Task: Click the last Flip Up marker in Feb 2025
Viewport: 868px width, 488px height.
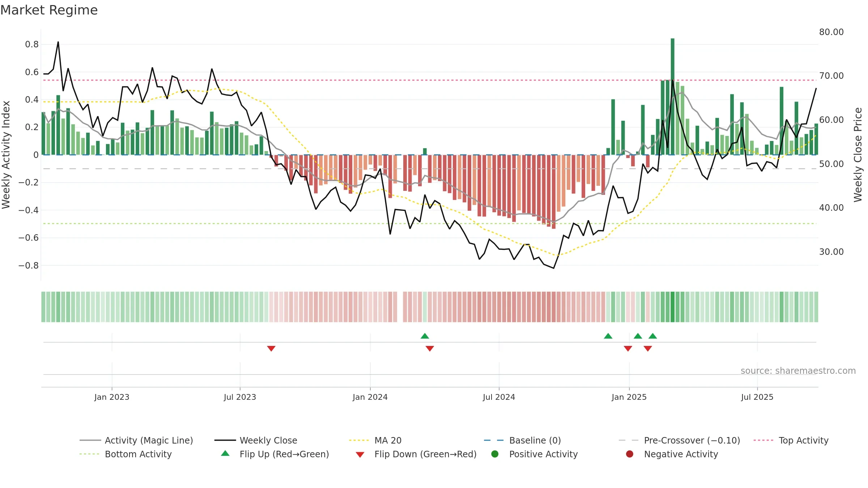Action: [653, 336]
